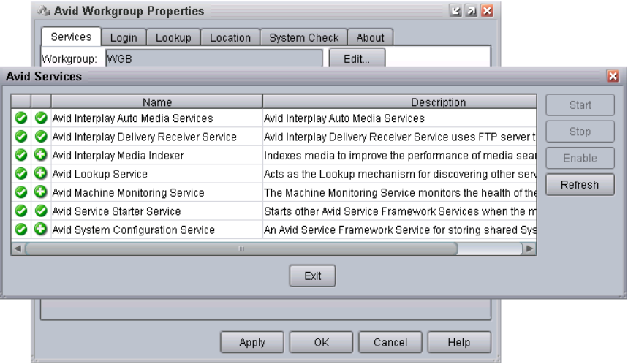The image size is (628, 364).
Task: Click the plus icon of Avid Lookup Service
Action: point(41,174)
